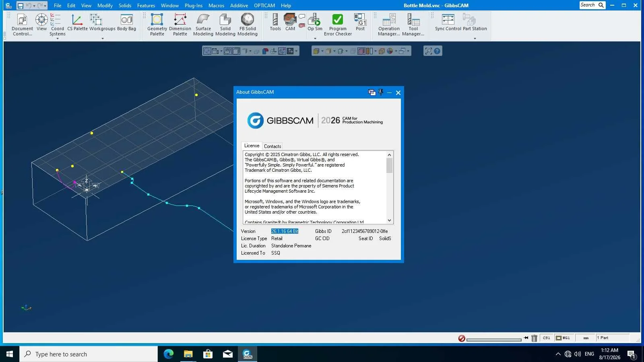Pin the About GibbsCAM dialog
Image resolution: width=644 pixels, height=362 pixels.
(x=380, y=92)
